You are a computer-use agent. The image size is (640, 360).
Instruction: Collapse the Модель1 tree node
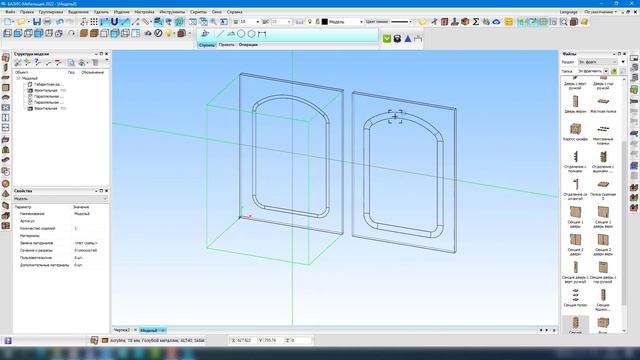coord(18,78)
